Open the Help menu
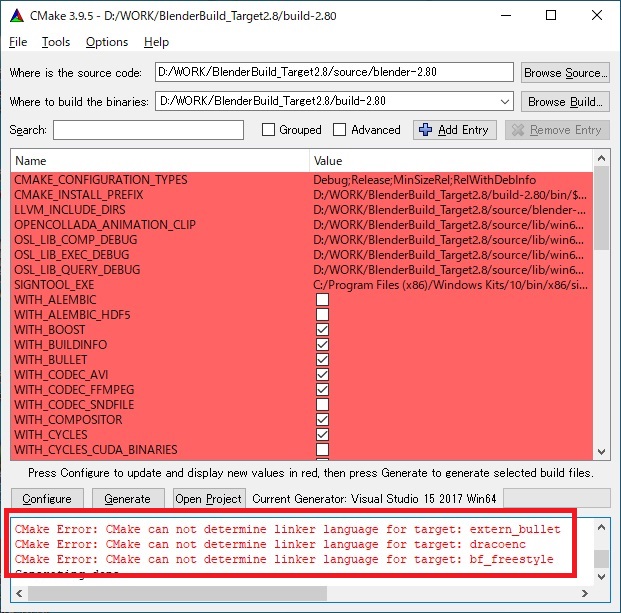Screen dimensions: 621x613 point(156,42)
